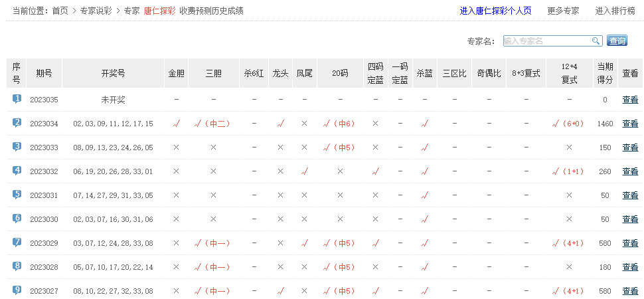This screenshot has height=299, width=644.
Task: Click row number 2 badge icon
Action: click(17, 123)
